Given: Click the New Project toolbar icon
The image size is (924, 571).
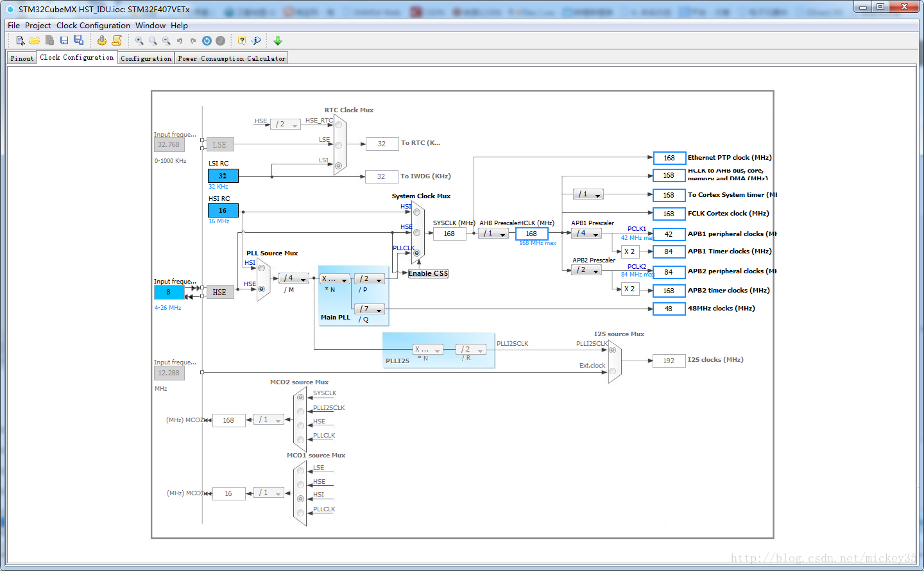Looking at the screenshot, I should pos(21,40).
